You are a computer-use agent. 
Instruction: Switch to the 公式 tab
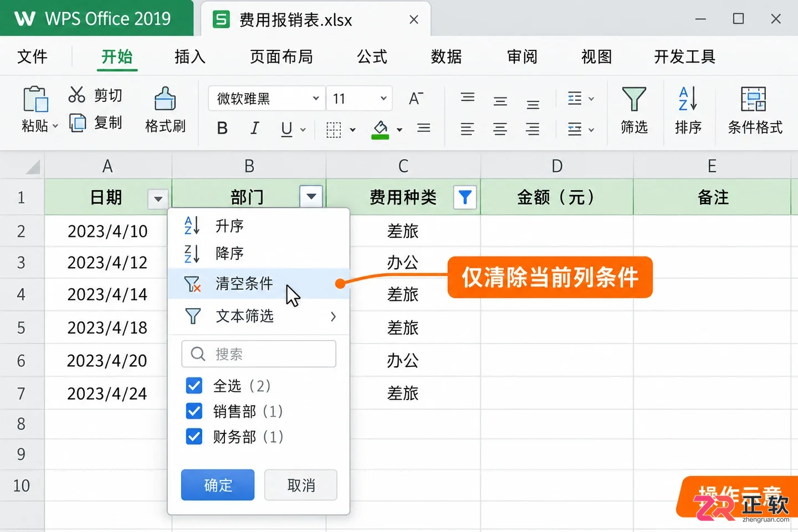(372, 57)
